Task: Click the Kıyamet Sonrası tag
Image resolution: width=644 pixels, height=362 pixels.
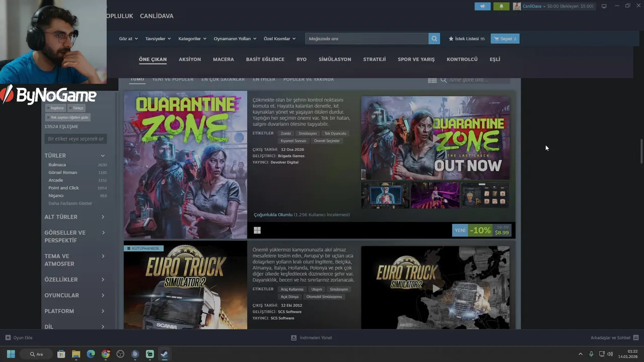Action: (x=293, y=141)
